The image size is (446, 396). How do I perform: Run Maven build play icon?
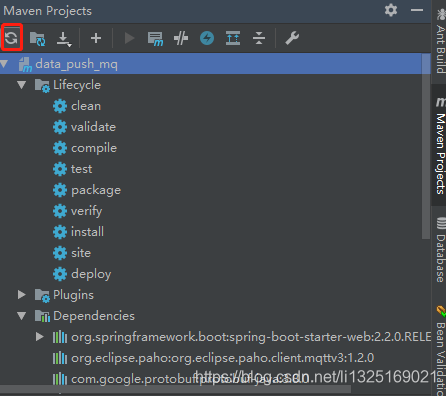[x=129, y=38]
